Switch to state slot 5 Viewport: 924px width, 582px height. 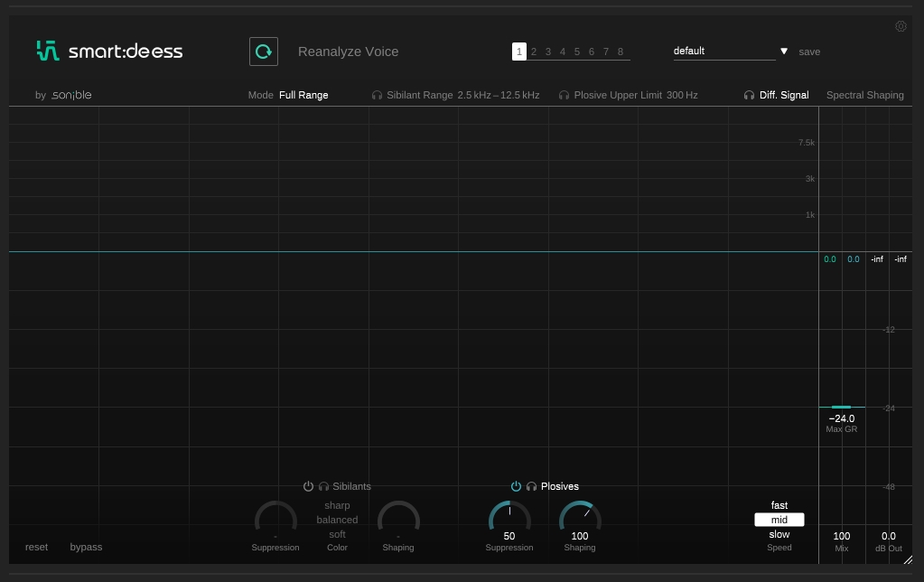tap(577, 52)
